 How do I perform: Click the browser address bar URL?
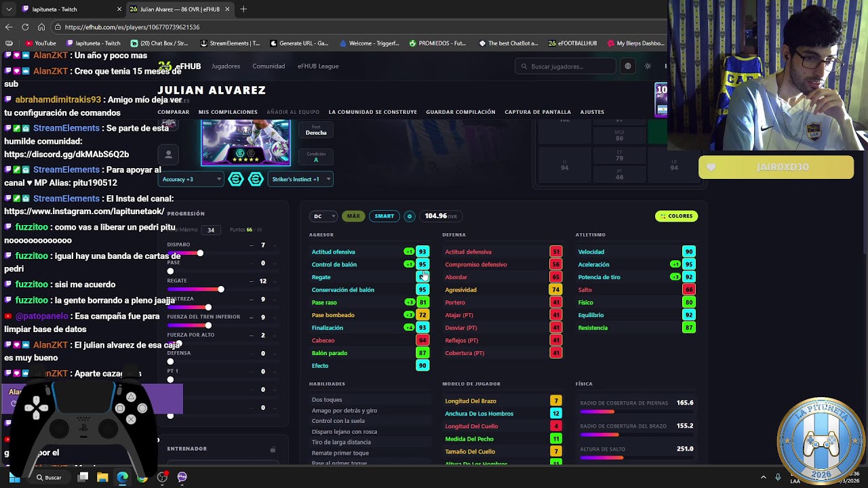[132, 27]
